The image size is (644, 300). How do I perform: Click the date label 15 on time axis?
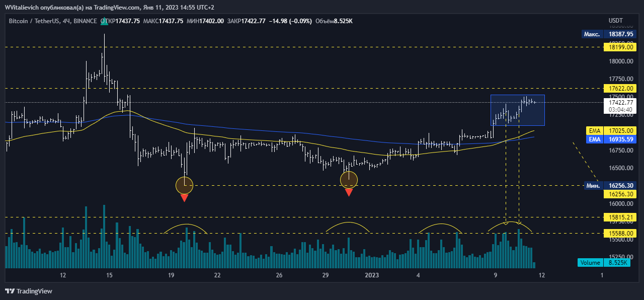click(109, 275)
